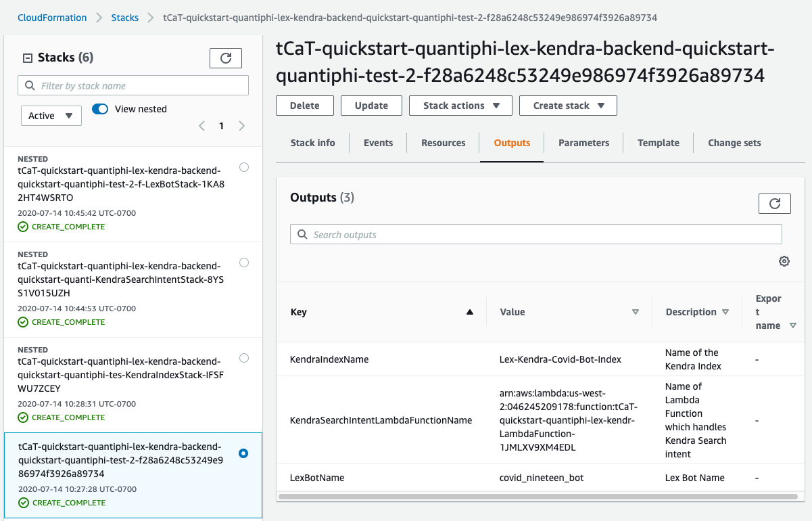Switch to the Template tab
The image size is (812, 521).
tap(659, 143)
